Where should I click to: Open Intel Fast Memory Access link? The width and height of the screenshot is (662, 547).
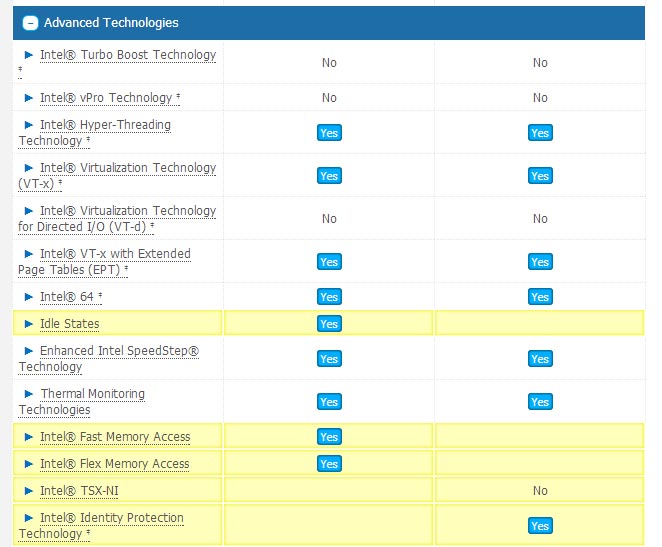coord(115,437)
